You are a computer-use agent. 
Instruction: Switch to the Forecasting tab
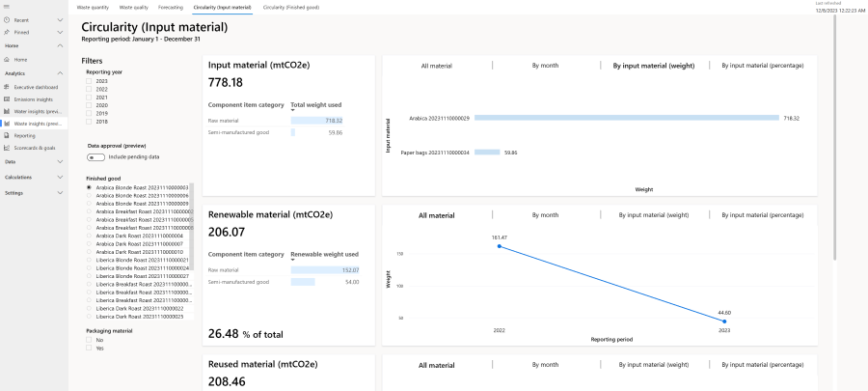click(170, 7)
